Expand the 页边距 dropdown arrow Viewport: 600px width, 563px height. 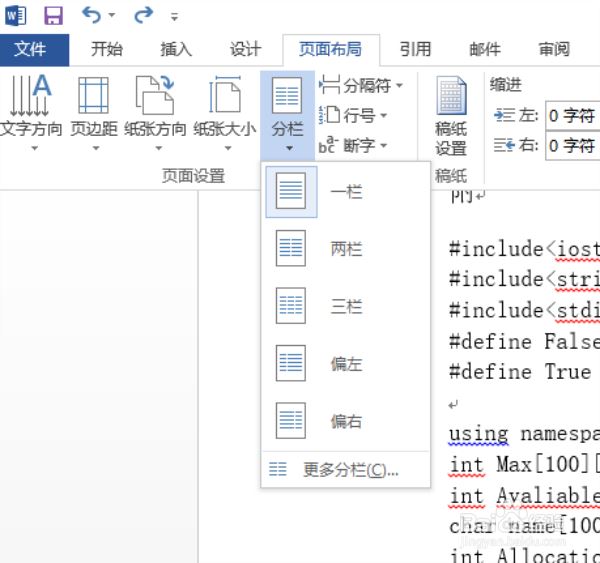pyautogui.click(x=96, y=148)
